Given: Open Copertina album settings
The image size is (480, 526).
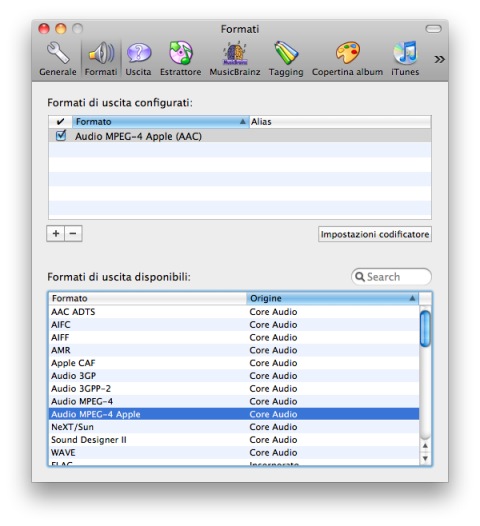Looking at the screenshot, I should (347, 59).
